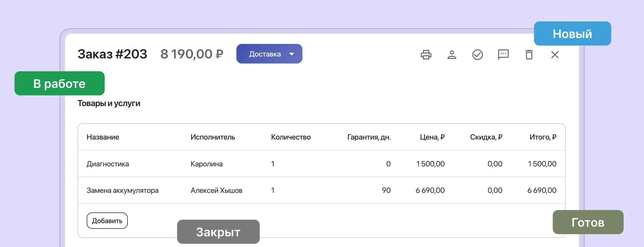Open order comments via chat bubble icon
Viewport: 644px width, 247px height.
(x=503, y=54)
